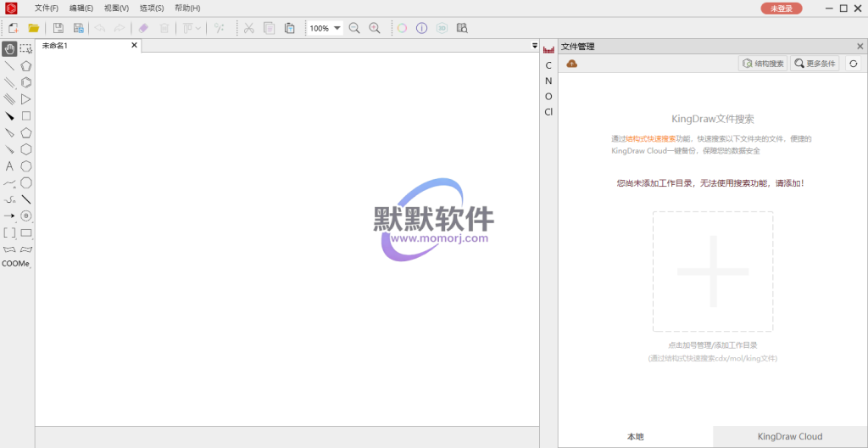Open the 帮助(H) menu
The width and height of the screenshot is (868, 448).
click(x=187, y=8)
